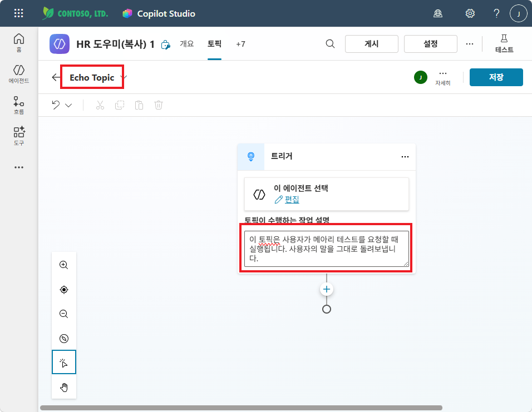Open the environment globe icon
The height and width of the screenshot is (412, 532).
point(438,13)
